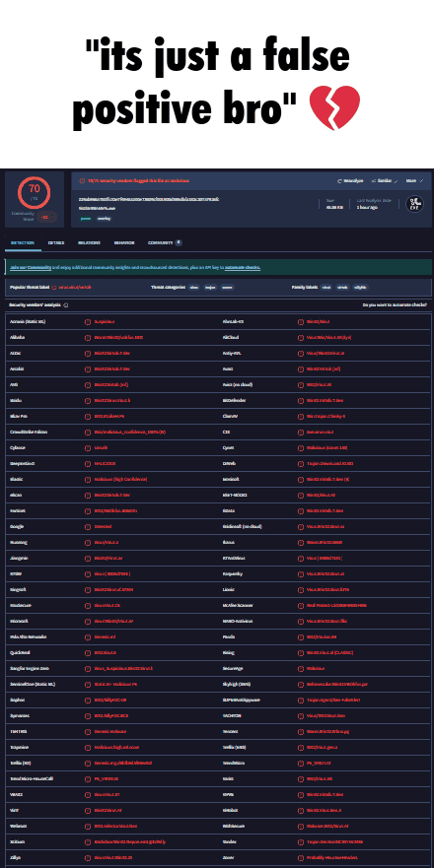434x868 pixels.
Task: Click the malicious icon in CrowdStrike Falcon row
Action: [88, 432]
